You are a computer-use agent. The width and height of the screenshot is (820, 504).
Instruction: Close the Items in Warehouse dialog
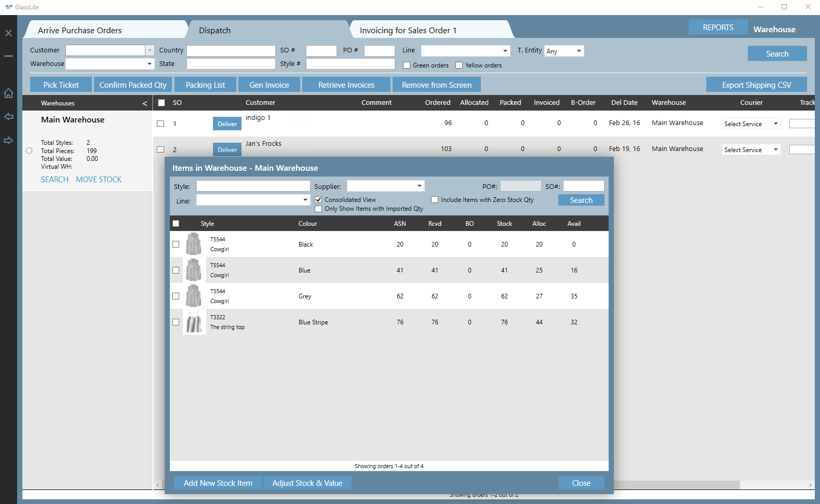581,483
